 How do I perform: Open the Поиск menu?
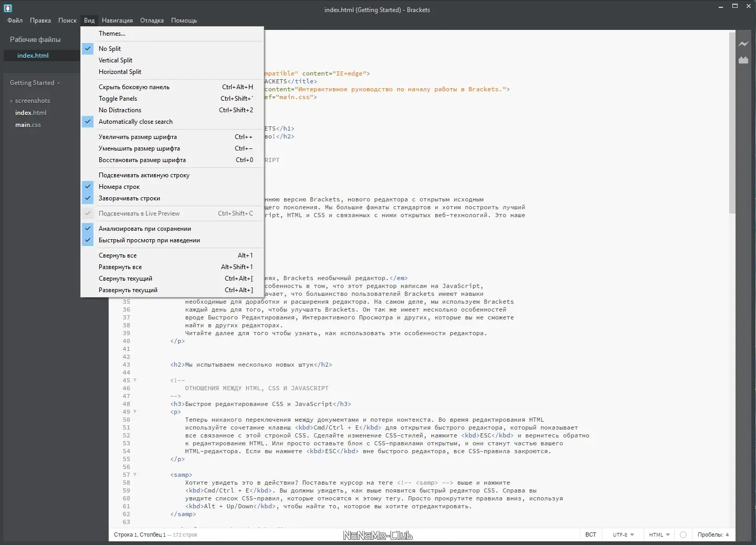tap(67, 20)
